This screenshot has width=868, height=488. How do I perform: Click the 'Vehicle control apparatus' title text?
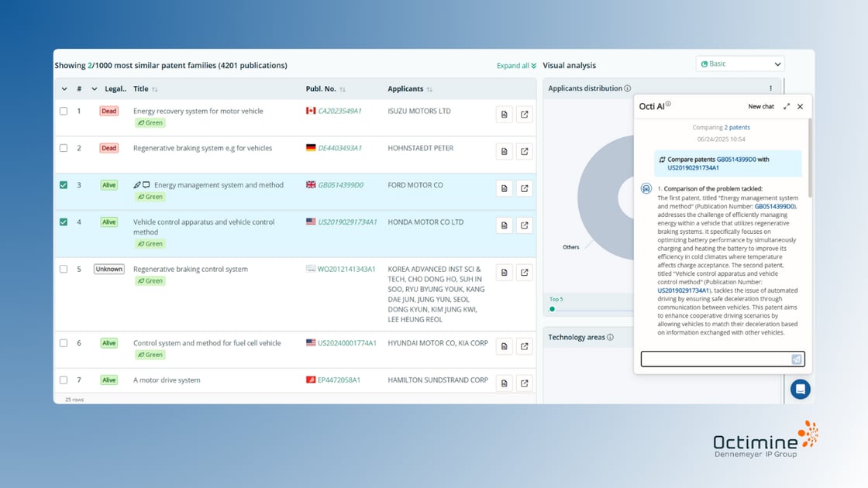(x=204, y=227)
